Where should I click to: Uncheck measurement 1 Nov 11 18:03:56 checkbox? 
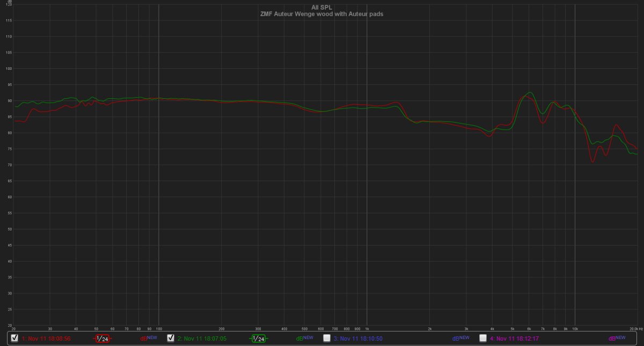(x=14, y=338)
